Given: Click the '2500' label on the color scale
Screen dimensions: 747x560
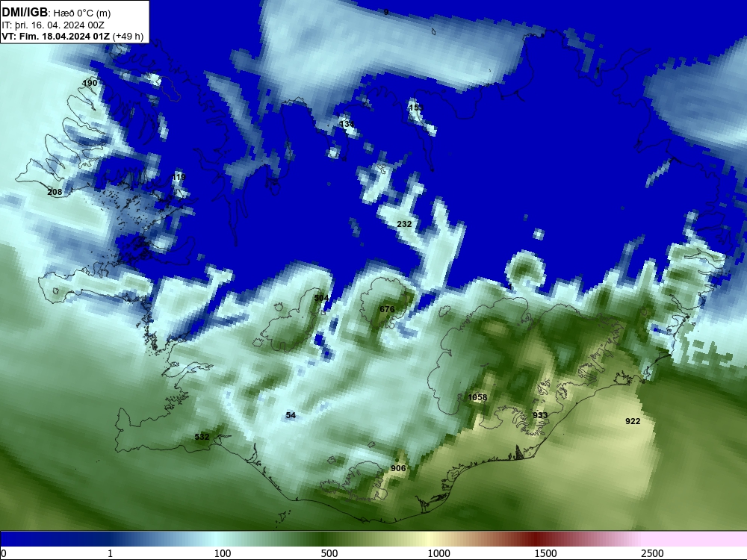Looking at the screenshot, I should [652, 553].
